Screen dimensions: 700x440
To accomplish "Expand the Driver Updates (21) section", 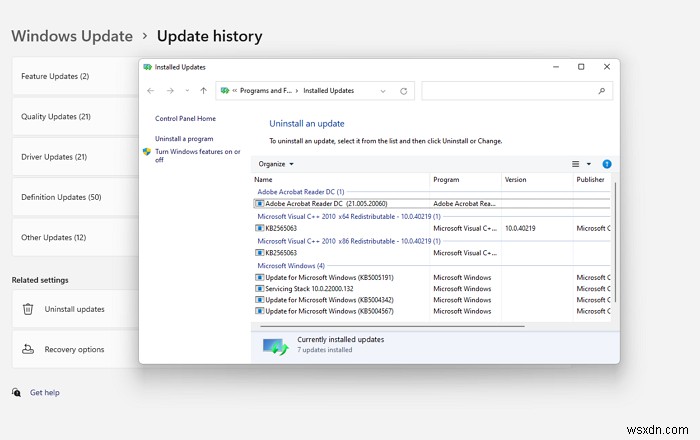I will [70, 157].
